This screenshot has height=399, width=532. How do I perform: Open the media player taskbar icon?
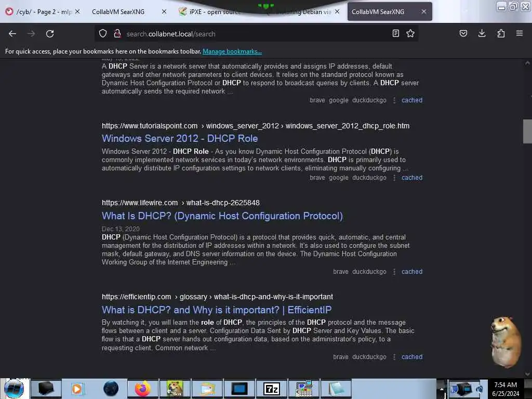78,389
